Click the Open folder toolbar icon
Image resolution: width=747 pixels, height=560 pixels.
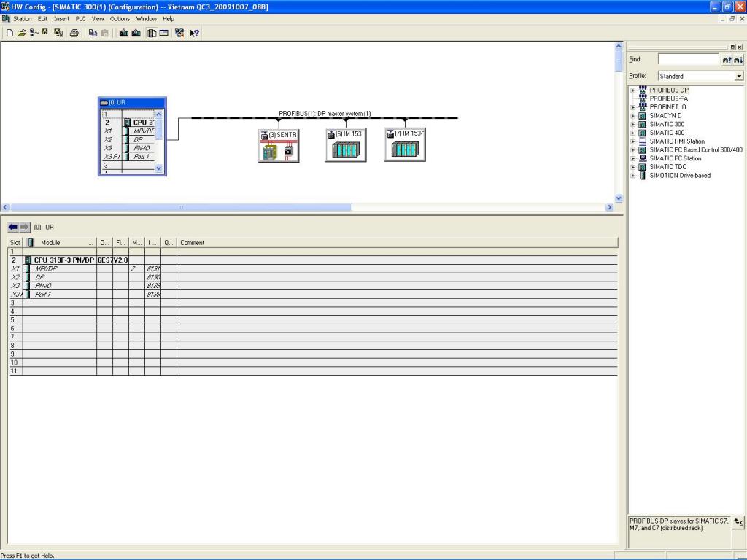(x=21, y=33)
